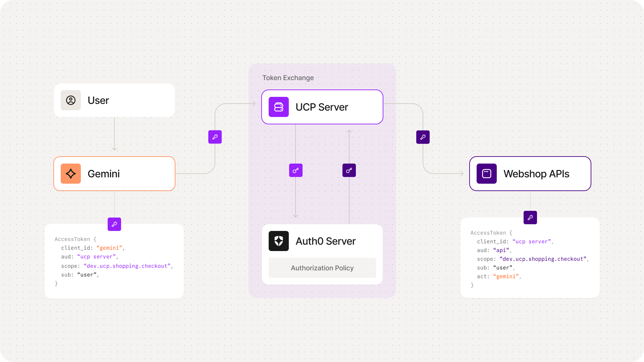Click the Authorization Policy button
Viewport: 644px width, 362px height.
coord(322,268)
